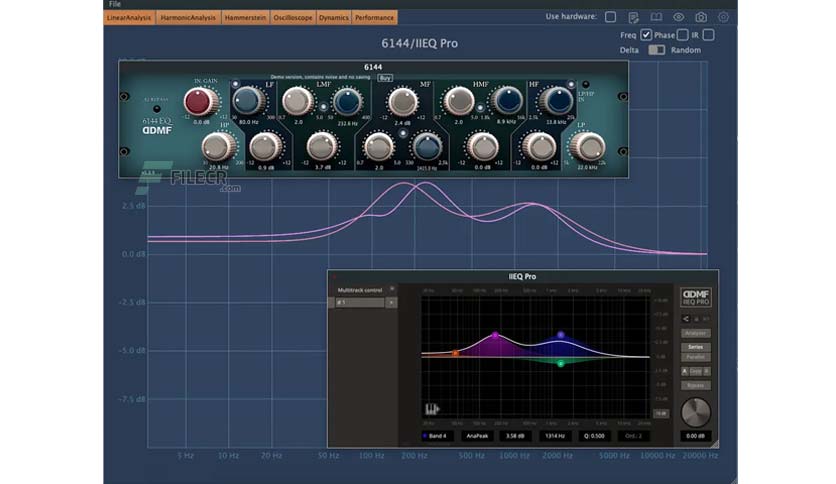Select the blue Band 4 node in IIEQ Pro
The image size is (836, 484).
(560, 335)
